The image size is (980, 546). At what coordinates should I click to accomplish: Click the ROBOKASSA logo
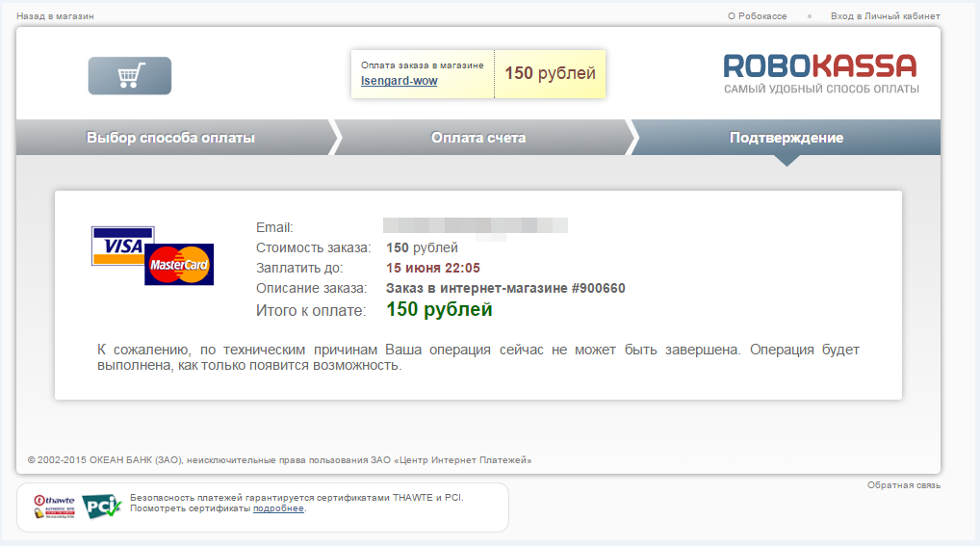820,72
